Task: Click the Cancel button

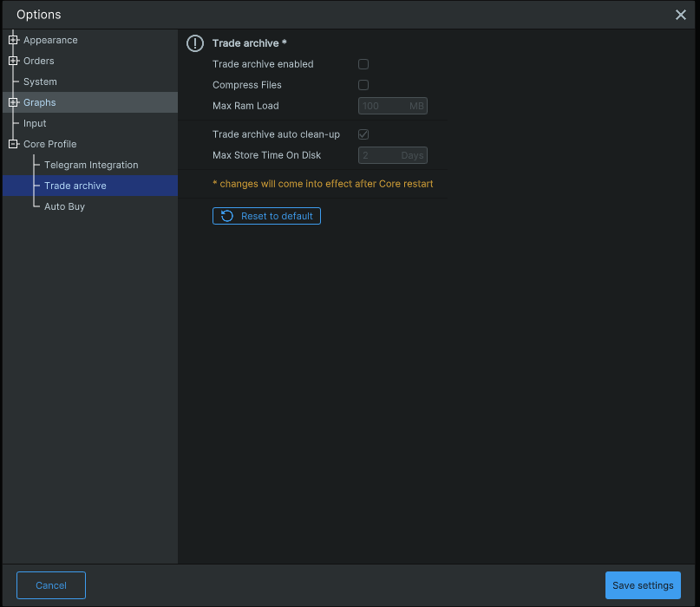Action: point(51,585)
